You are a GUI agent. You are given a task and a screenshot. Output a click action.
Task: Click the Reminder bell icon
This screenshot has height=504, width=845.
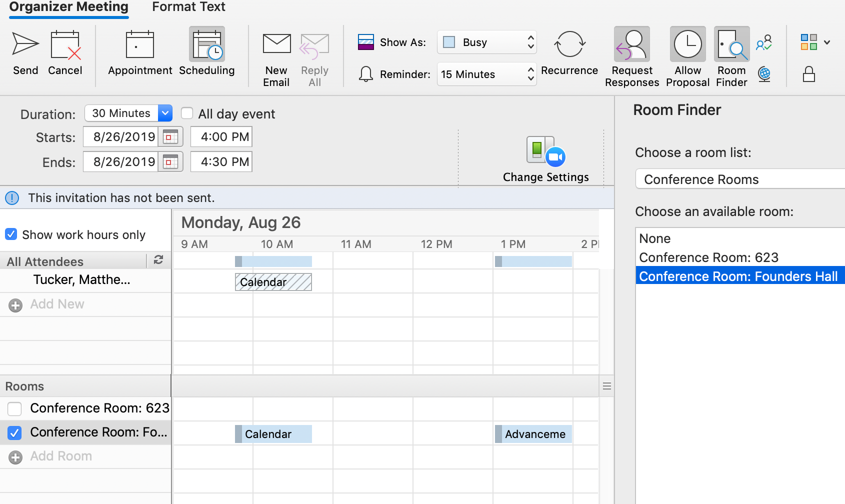point(366,74)
